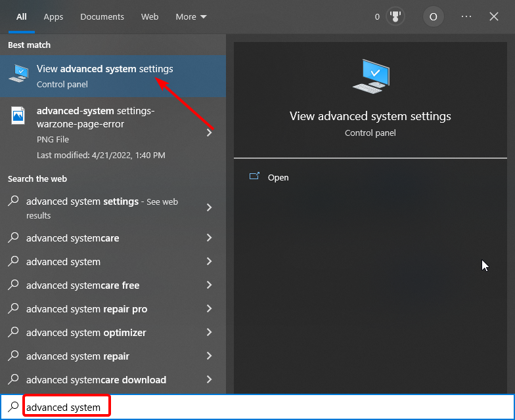515x420 pixels.
Task: Click search icon beside advanced system repair pro
Action: [13, 308]
